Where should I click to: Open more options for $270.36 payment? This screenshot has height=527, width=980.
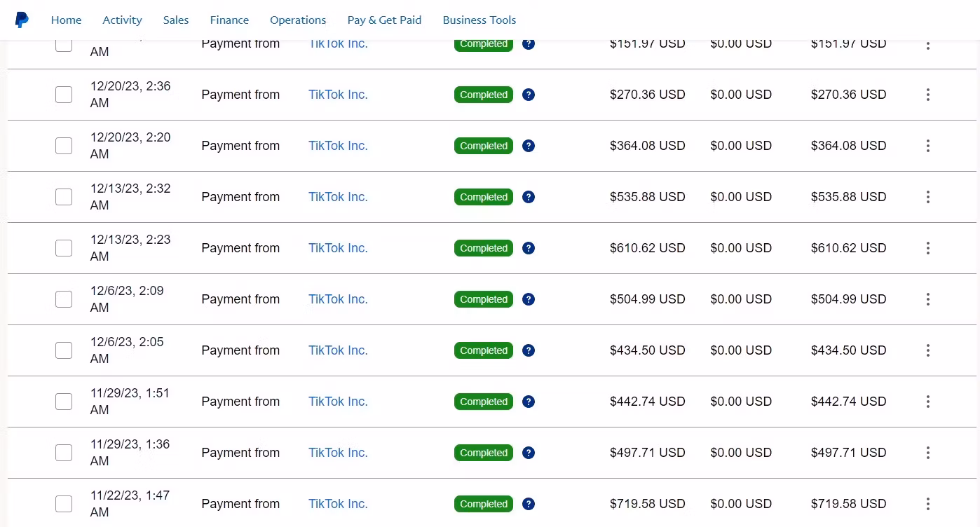927,95
